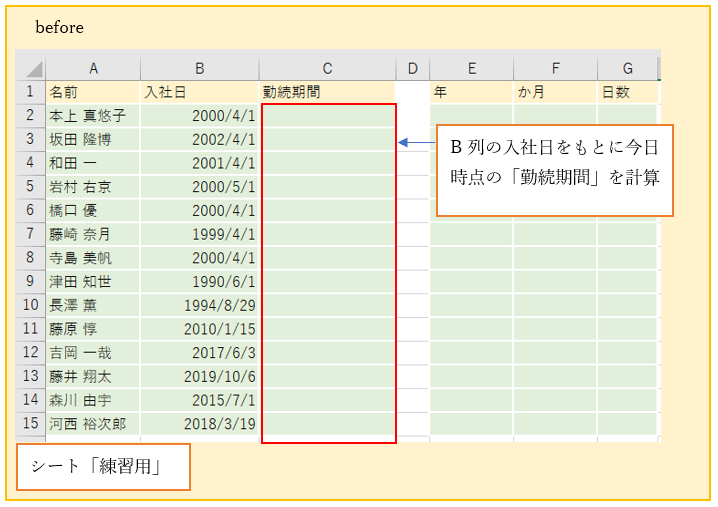Click the select-all corner triangle

pyautogui.click(x=31, y=69)
